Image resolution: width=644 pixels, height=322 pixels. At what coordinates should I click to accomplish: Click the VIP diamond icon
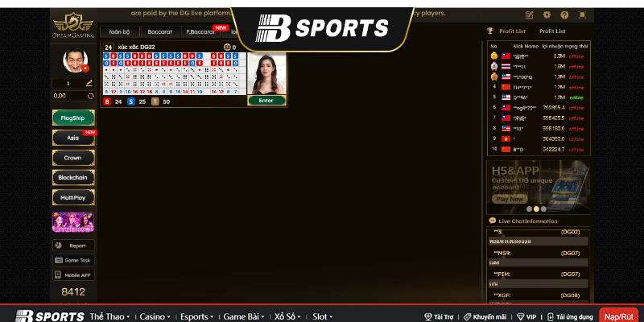coord(520,316)
